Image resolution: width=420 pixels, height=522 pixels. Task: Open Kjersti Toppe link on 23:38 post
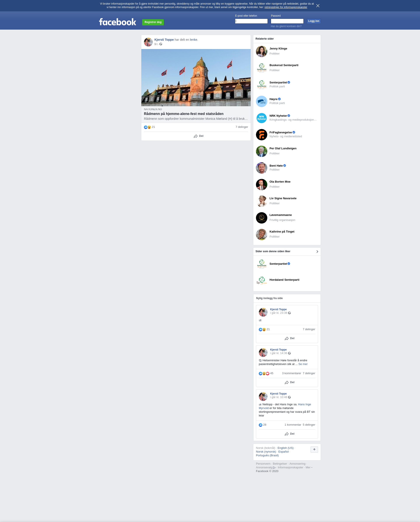[x=278, y=309]
